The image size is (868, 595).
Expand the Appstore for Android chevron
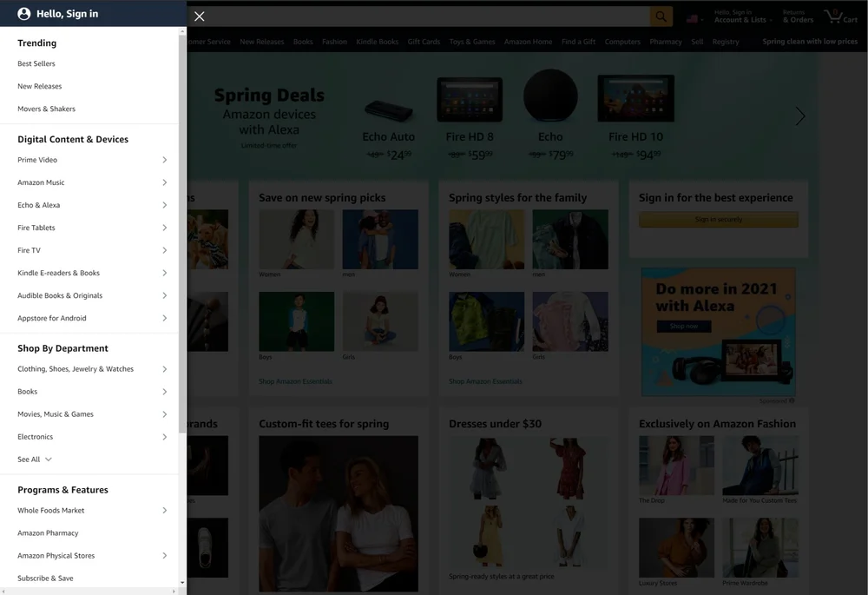164,319
